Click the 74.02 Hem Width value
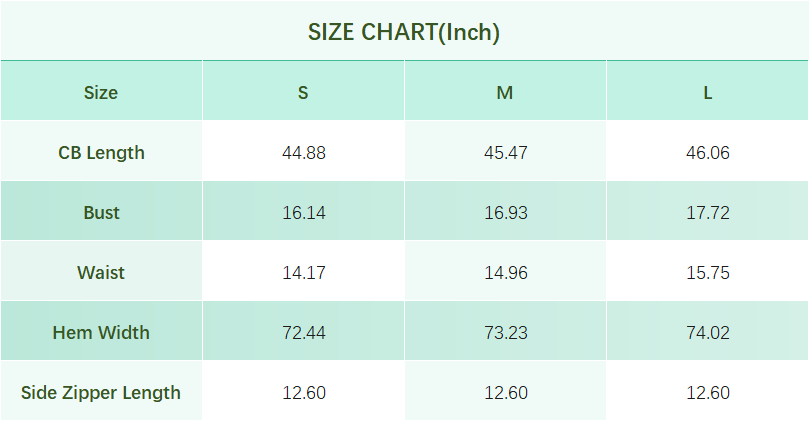809x422 pixels. pyautogui.click(x=708, y=332)
